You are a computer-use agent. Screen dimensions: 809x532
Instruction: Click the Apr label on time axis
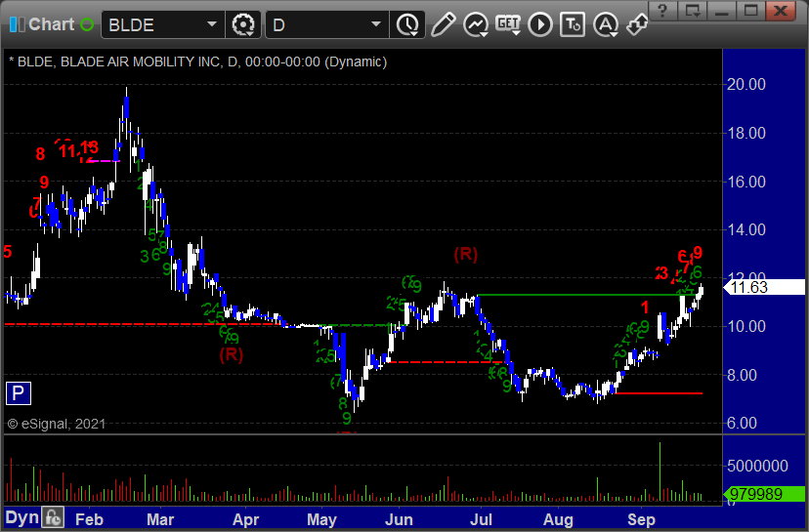point(245,519)
